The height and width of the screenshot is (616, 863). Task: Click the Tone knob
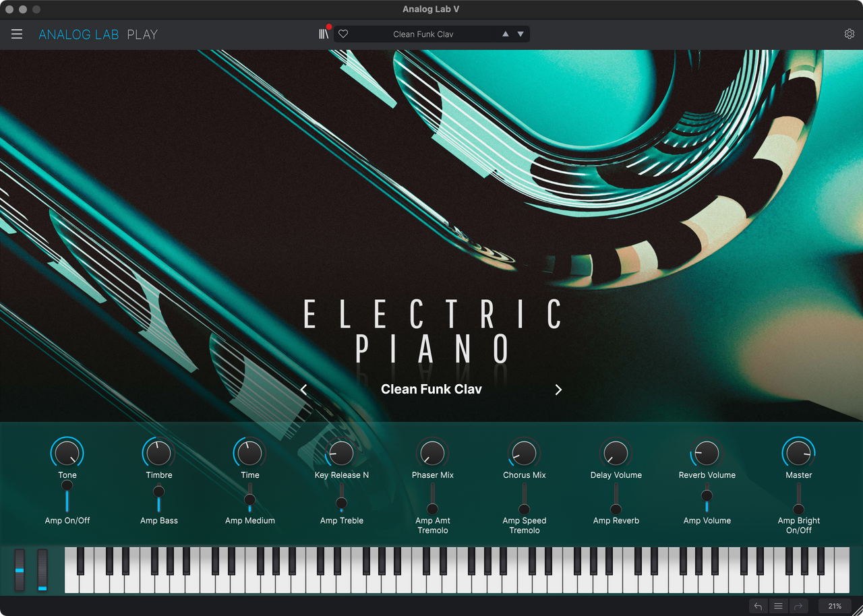[x=67, y=454]
